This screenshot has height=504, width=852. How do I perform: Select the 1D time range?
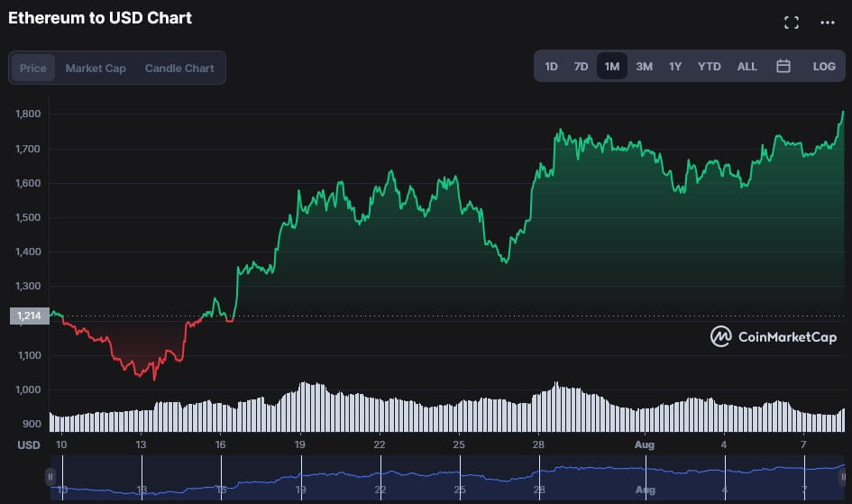(x=551, y=66)
